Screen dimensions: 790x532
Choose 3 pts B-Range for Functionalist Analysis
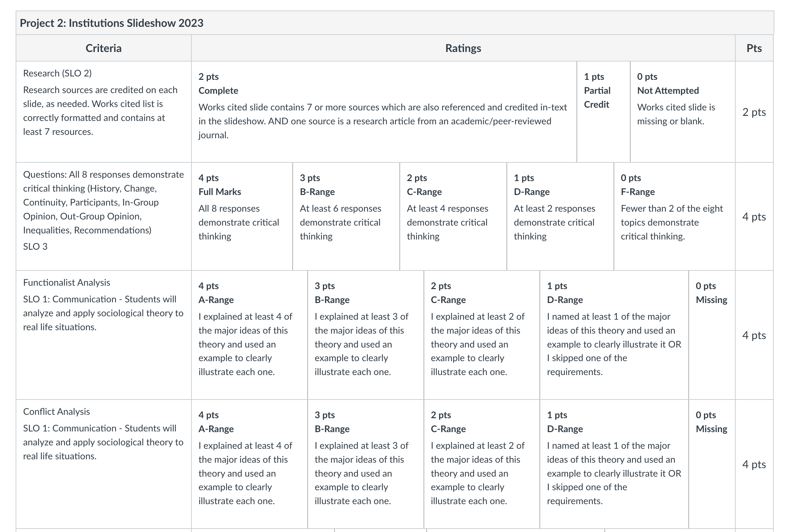(366, 335)
